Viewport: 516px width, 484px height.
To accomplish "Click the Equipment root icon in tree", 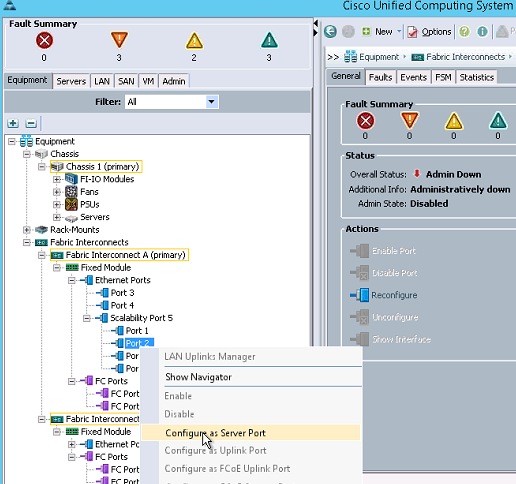I will [26, 141].
